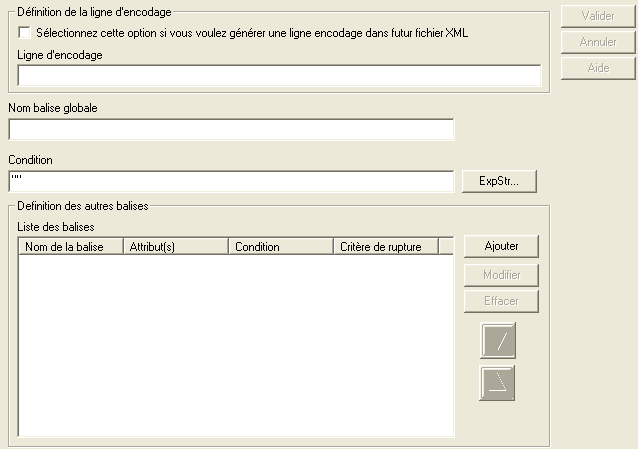
Task: Click inside the Condition input field
Action: [231, 181]
